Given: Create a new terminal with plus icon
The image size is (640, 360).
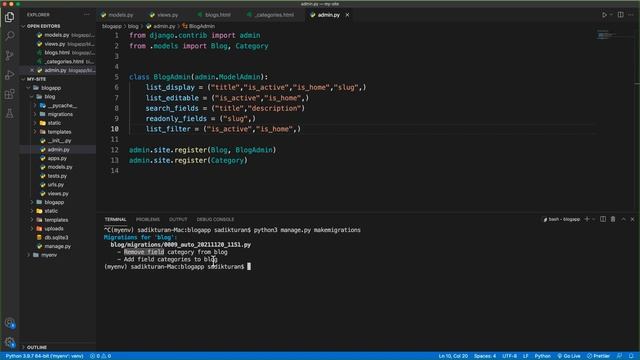Looking at the screenshot, I should pos(587,219).
